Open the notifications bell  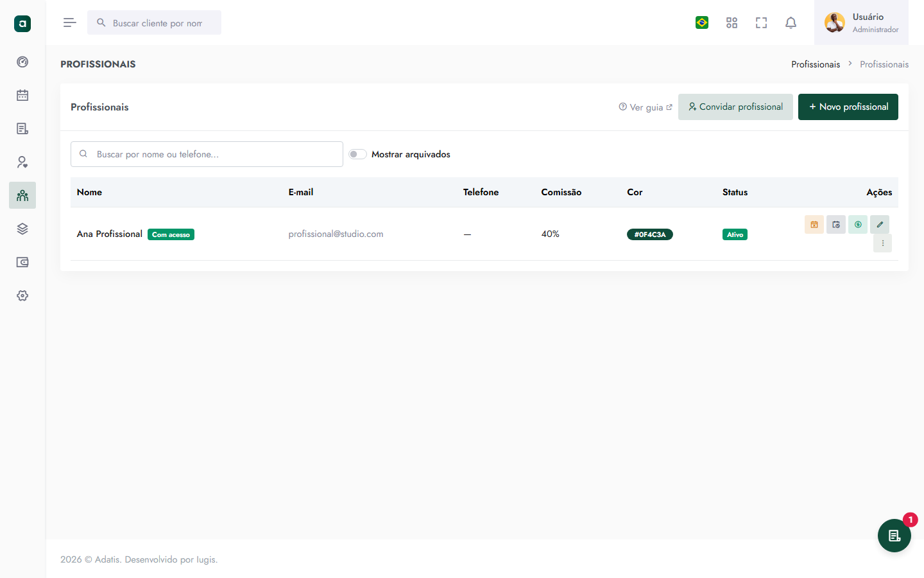pos(791,22)
